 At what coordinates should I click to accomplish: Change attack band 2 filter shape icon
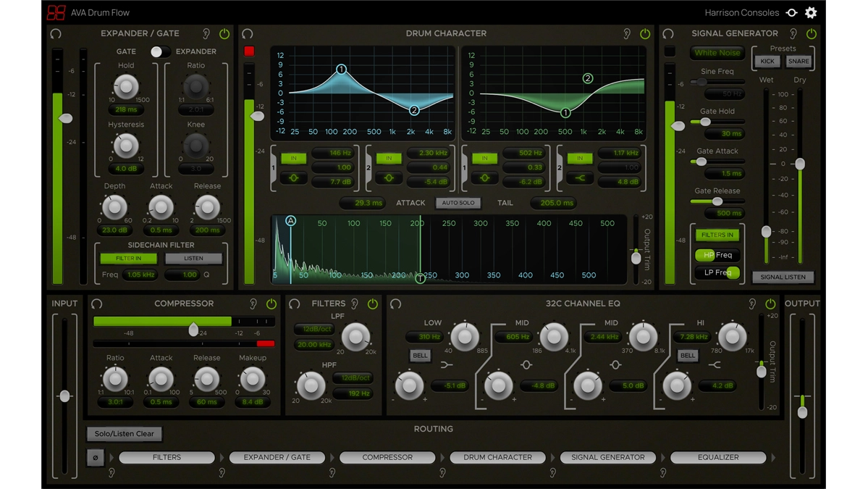click(389, 178)
